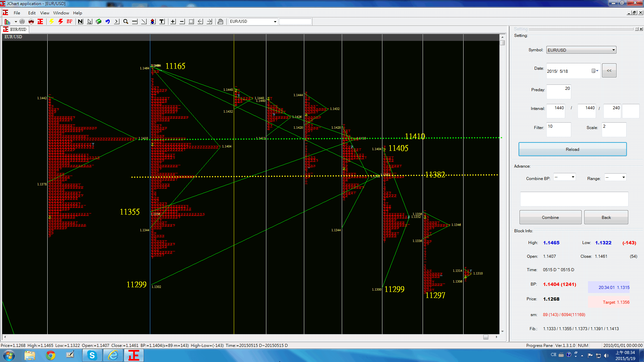644x362 pixels.
Task: Click the yellow lightning bolt icon
Action: click(x=52, y=22)
